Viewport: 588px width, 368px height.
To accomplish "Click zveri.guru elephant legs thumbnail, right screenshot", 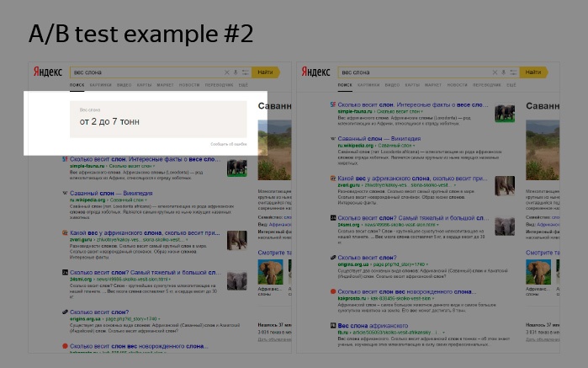I will (505, 186).
